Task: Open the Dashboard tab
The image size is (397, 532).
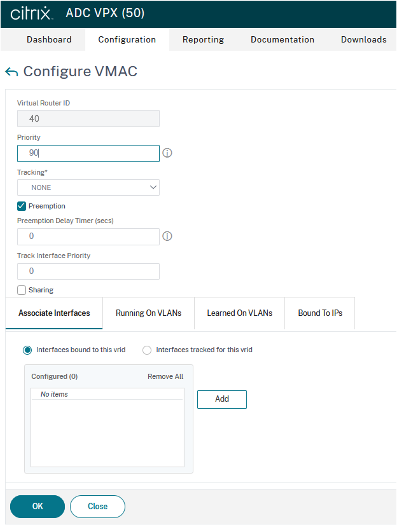Action: point(49,40)
